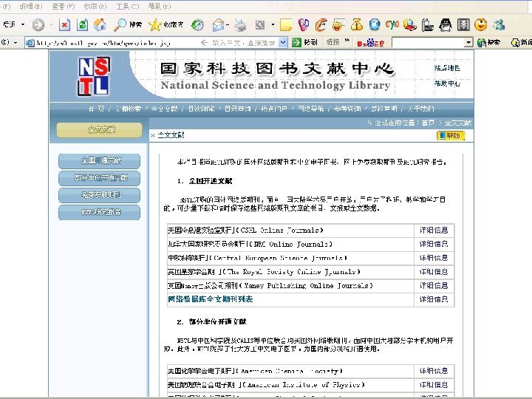
Task: Open the Baidu search box dropdown arrow
Action: (x=468, y=43)
